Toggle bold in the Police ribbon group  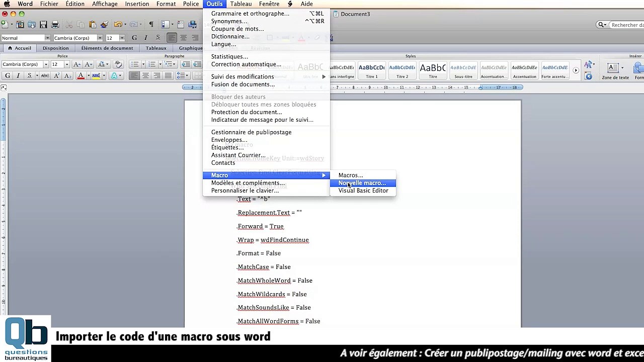point(7,76)
